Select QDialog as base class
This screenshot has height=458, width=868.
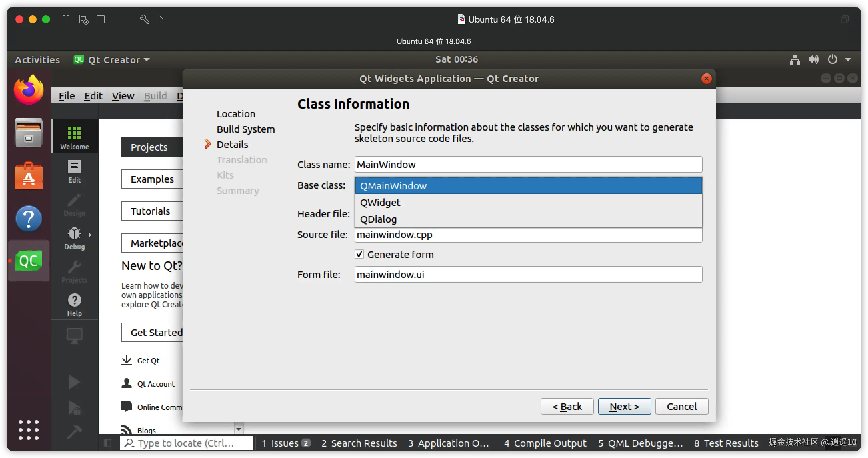click(x=378, y=219)
